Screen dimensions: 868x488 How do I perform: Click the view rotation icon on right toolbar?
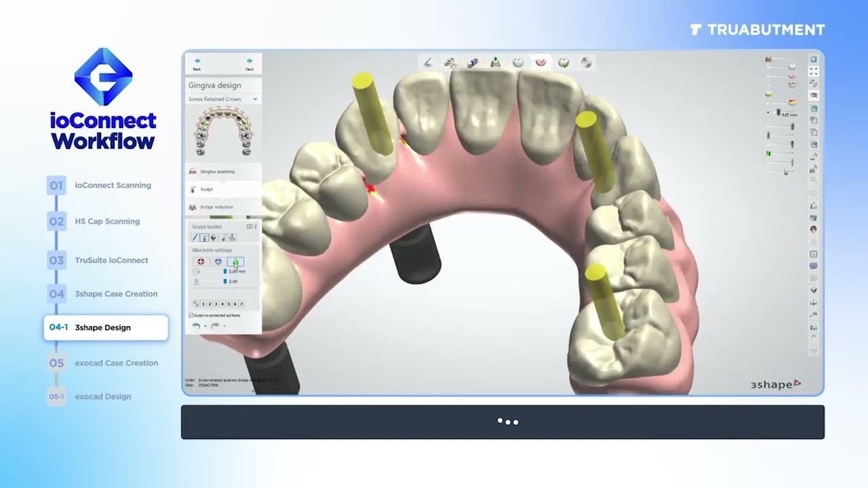[x=814, y=83]
